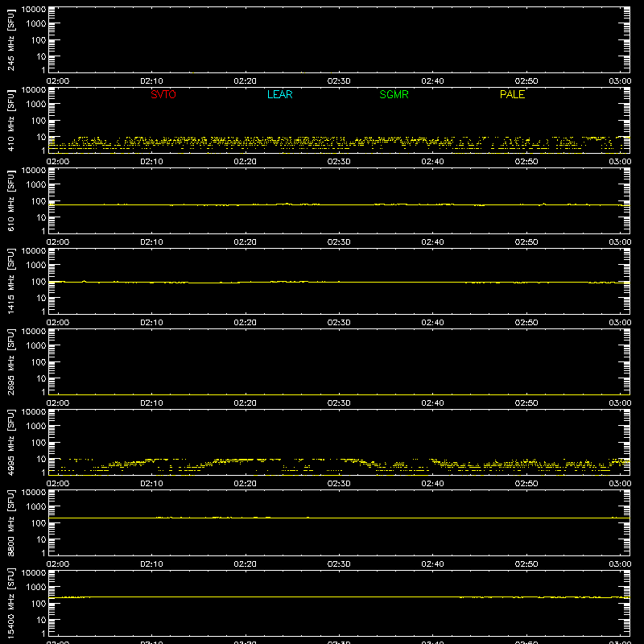
Task: Click the yellow PALE station label
Action: point(512,94)
